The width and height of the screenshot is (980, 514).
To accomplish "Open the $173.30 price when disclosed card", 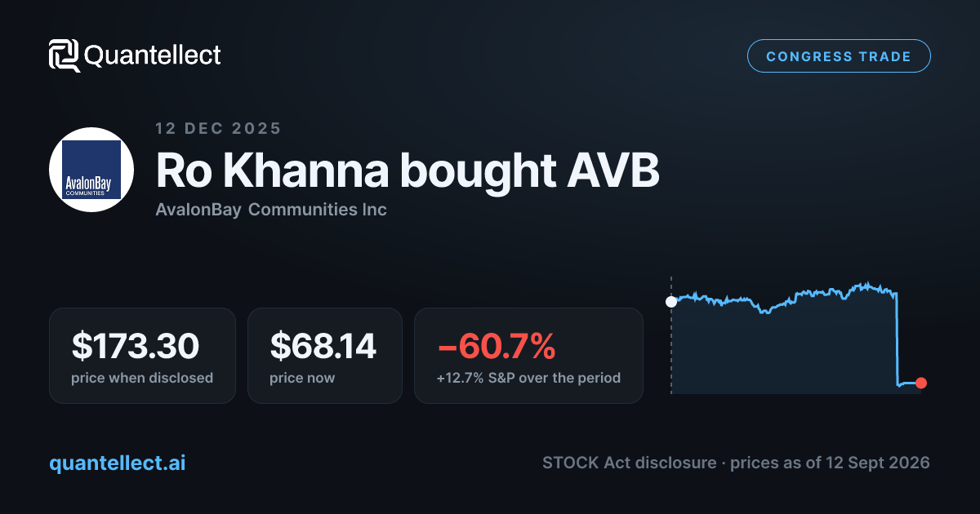I will [142, 356].
